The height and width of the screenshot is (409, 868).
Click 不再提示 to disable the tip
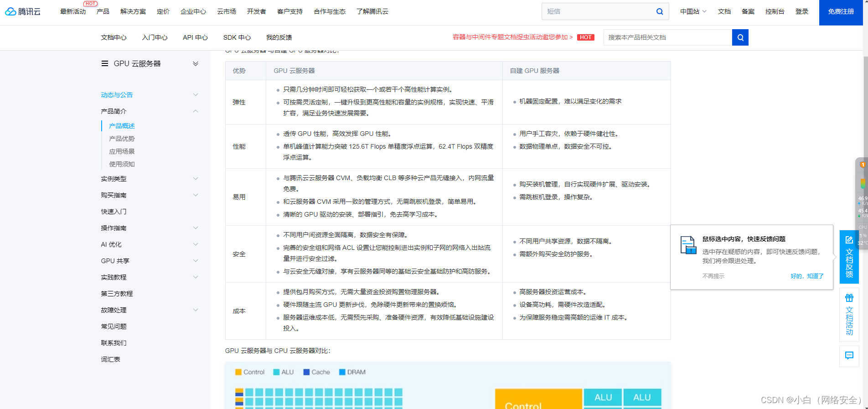[713, 276]
